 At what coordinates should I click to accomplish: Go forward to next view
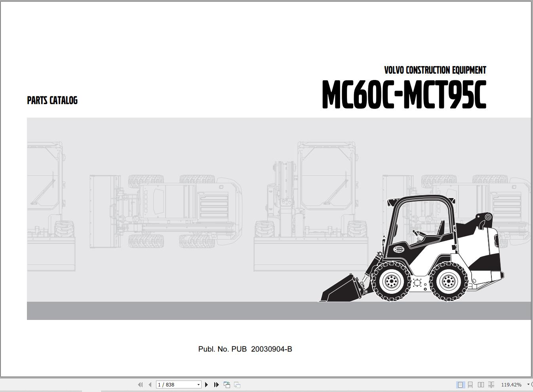coord(237,384)
